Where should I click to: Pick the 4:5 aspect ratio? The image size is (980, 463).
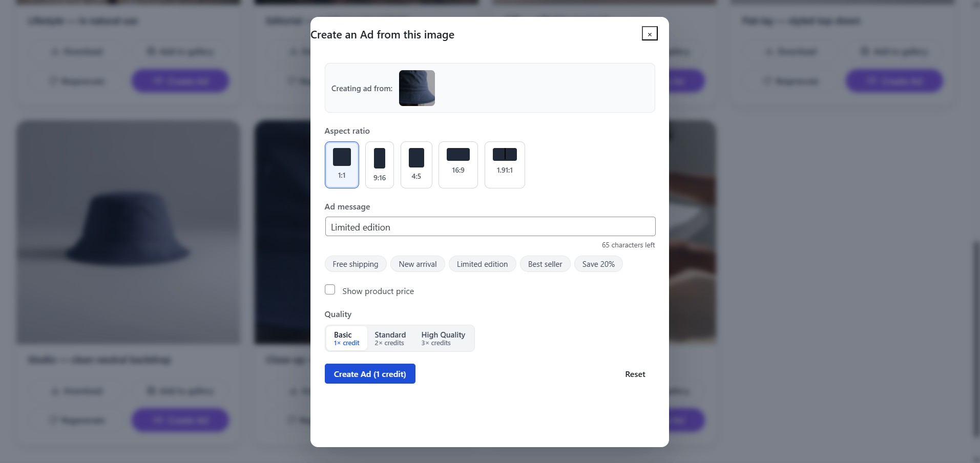[416, 165]
